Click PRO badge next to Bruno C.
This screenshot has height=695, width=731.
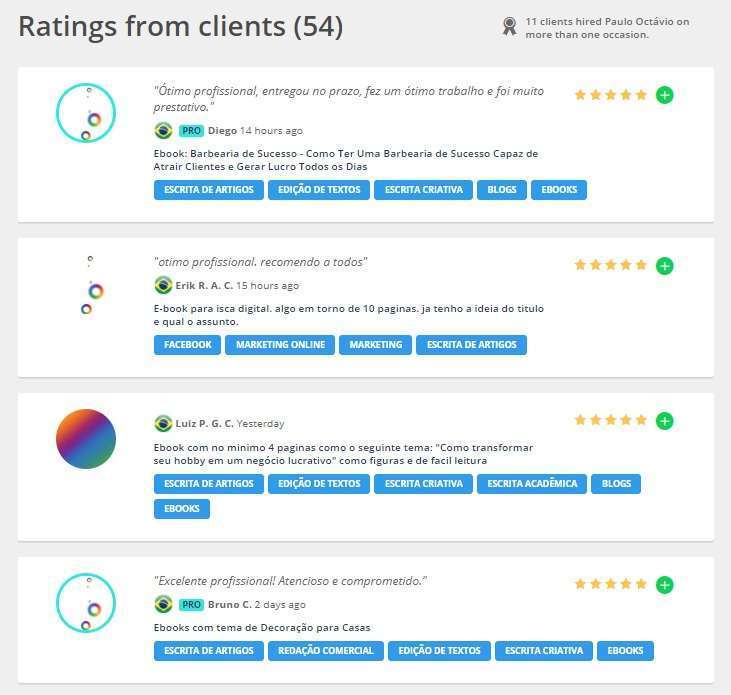[191, 605]
